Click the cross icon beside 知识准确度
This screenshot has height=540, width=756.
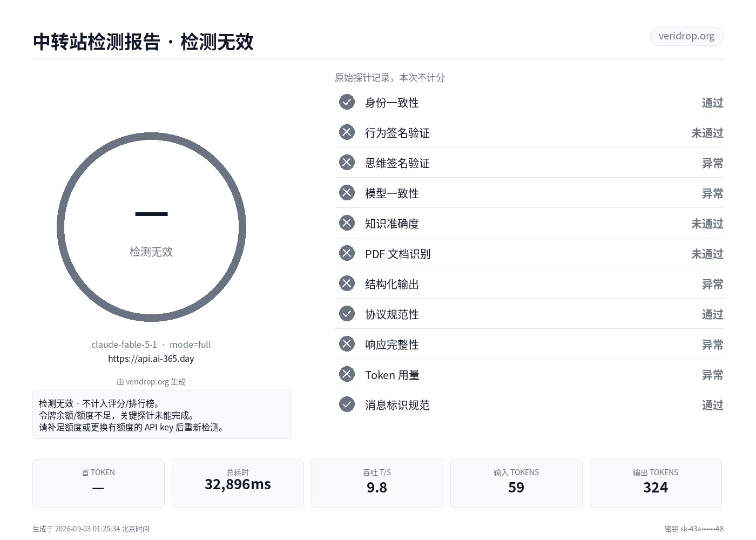[x=347, y=223]
